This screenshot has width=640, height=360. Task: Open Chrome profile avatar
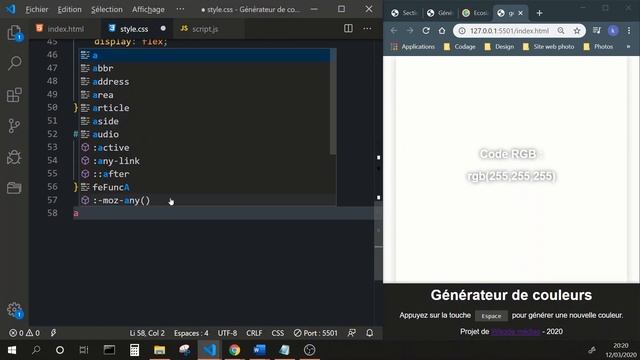coord(613,31)
